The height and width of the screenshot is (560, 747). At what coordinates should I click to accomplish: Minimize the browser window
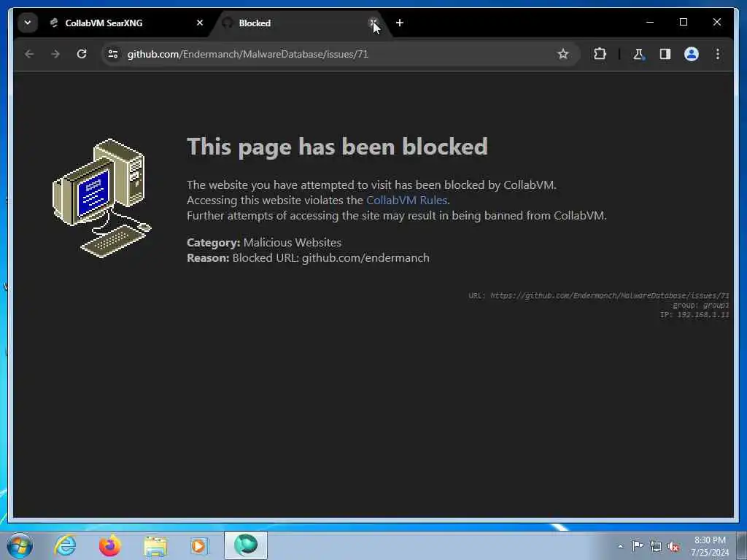(x=650, y=22)
